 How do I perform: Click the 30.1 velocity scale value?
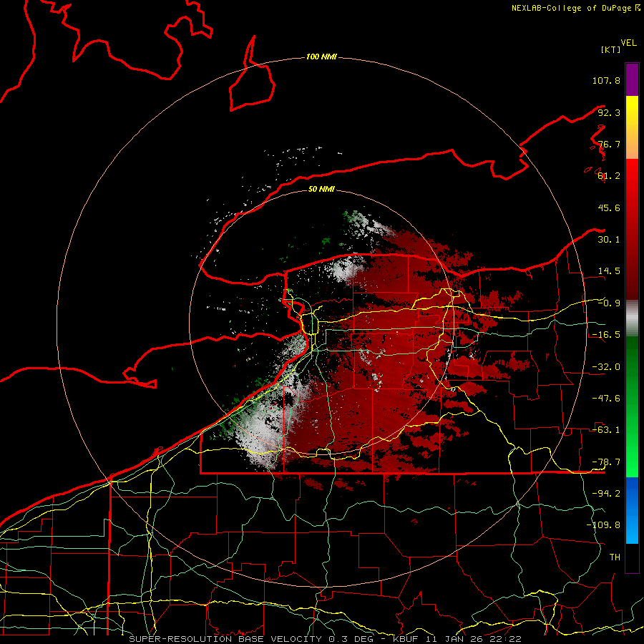[x=609, y=240]
